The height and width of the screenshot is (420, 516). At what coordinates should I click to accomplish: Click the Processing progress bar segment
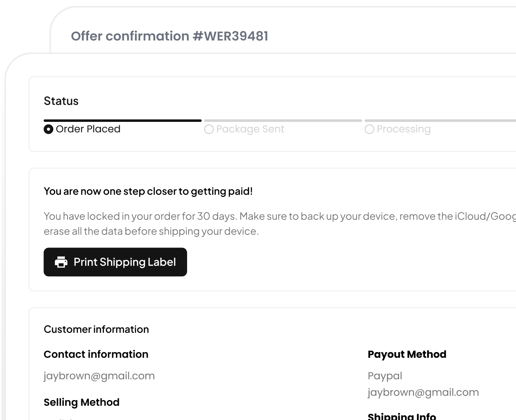pyautogui.click(x=440, y=120)
